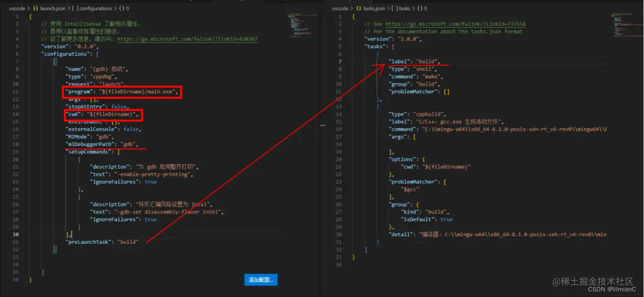Click the comment "// 使用 IntelliSense 了解相关属性。"
This screenshot has width=644, height=297.
pyautogui.click(x=91, y=24)
